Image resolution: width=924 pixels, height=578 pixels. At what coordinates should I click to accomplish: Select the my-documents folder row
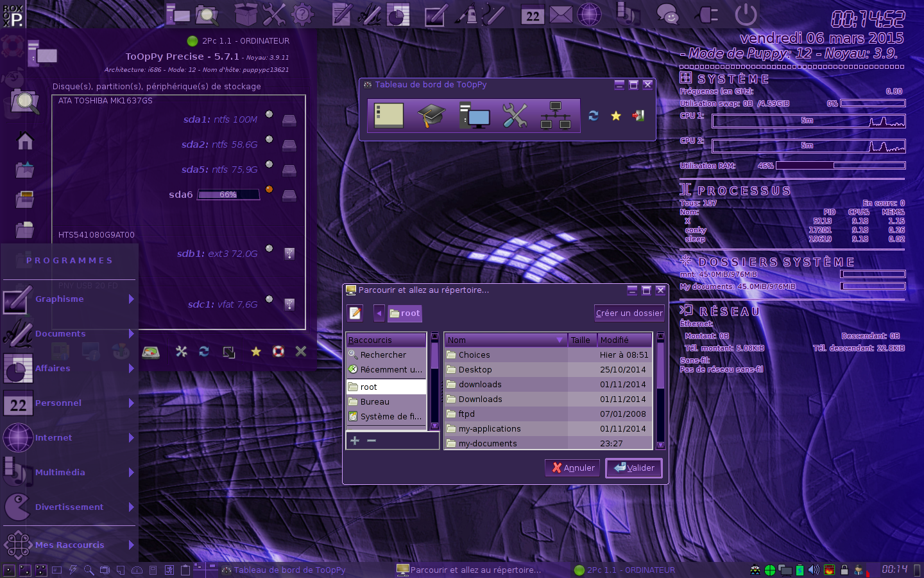548,443
